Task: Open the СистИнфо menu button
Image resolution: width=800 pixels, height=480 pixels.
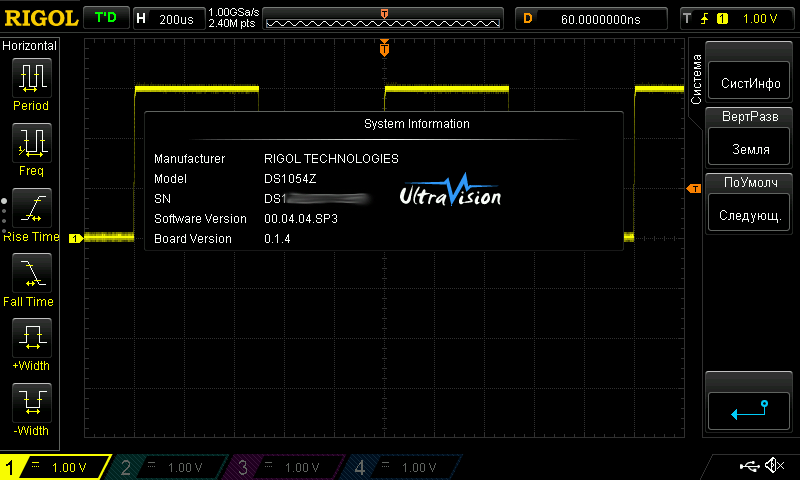Action: click(x=749, y=80)
